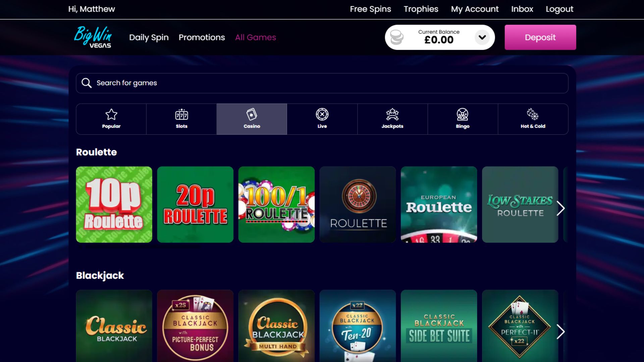
Task: Switch to the Casino category tab
Action: pyautogui.click(x=252, y=119)
